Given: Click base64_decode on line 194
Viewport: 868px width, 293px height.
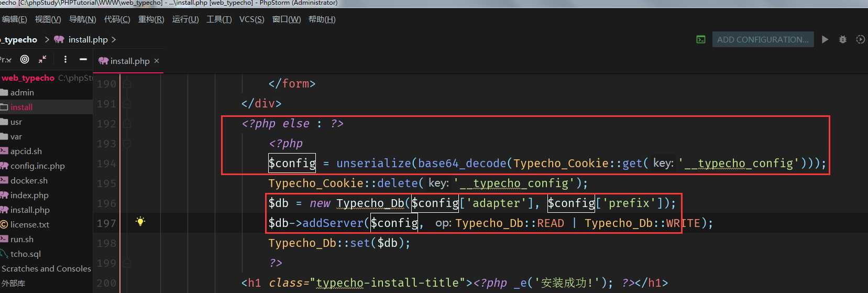Looking at the screenshot, I should [462, 164].
